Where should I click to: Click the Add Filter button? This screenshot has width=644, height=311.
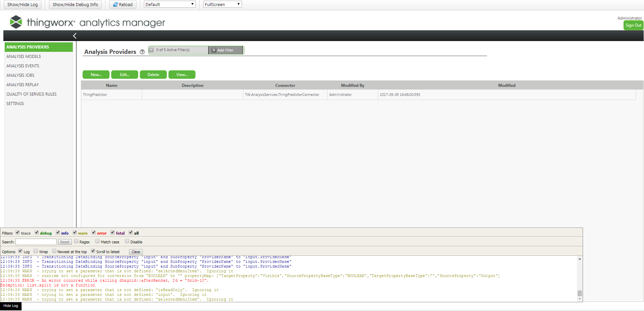click(225, 50)
